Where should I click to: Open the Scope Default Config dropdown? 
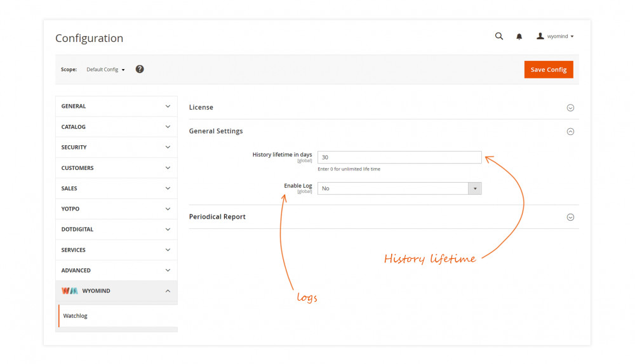click(105, 70)
